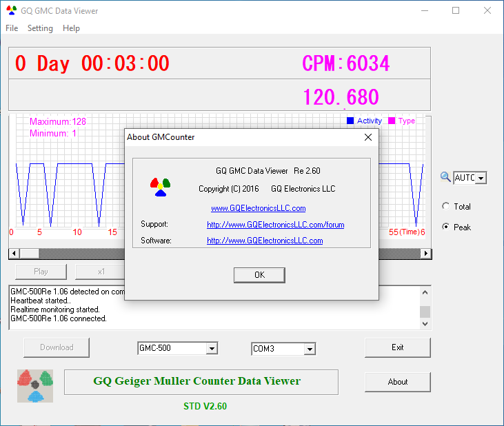
Task: Click the app icon in the title bar
Action: 12,10
